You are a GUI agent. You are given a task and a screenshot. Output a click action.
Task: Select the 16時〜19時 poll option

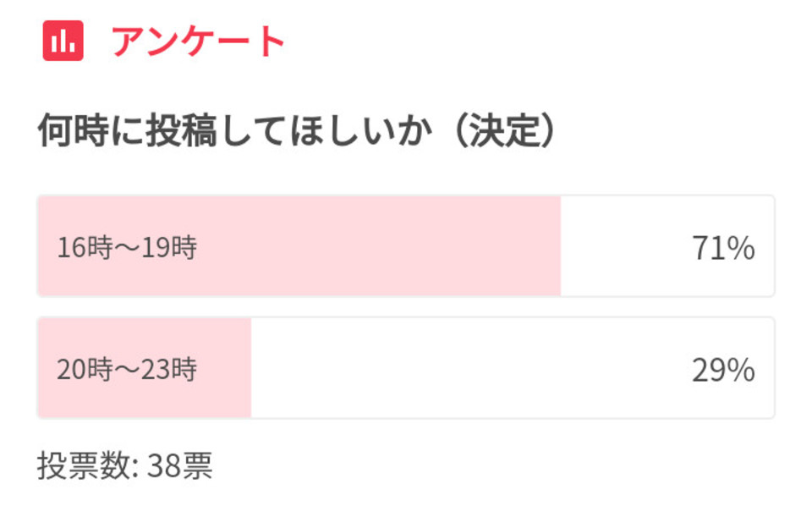coord(406,246)
